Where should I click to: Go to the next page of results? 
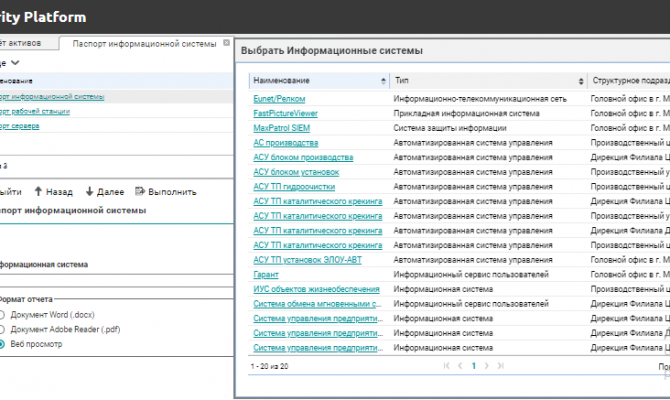[x=489, y=367]
